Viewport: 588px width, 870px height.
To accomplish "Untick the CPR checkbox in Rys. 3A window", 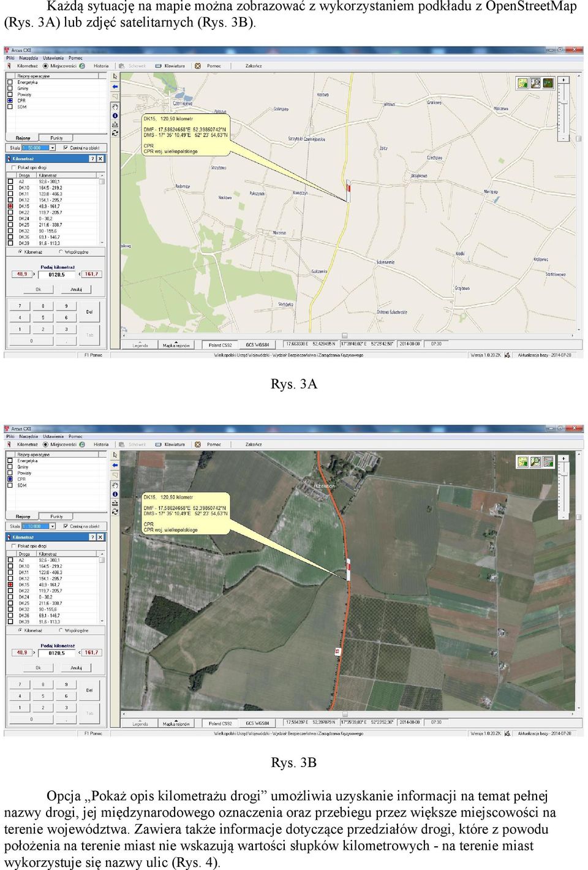I will 10,100.
